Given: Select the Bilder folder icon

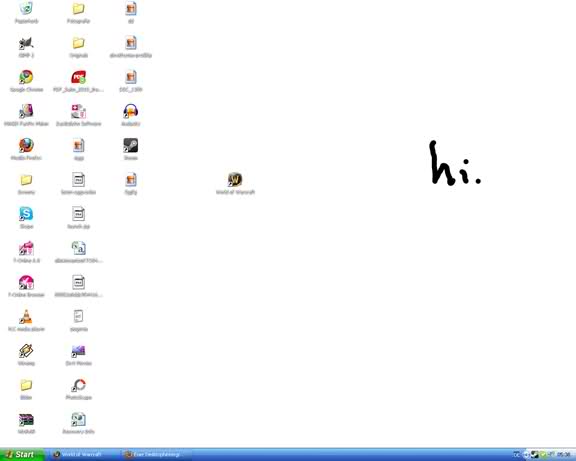Looking at the screenshot, I should pyautogui.click(x=26, y=385).
